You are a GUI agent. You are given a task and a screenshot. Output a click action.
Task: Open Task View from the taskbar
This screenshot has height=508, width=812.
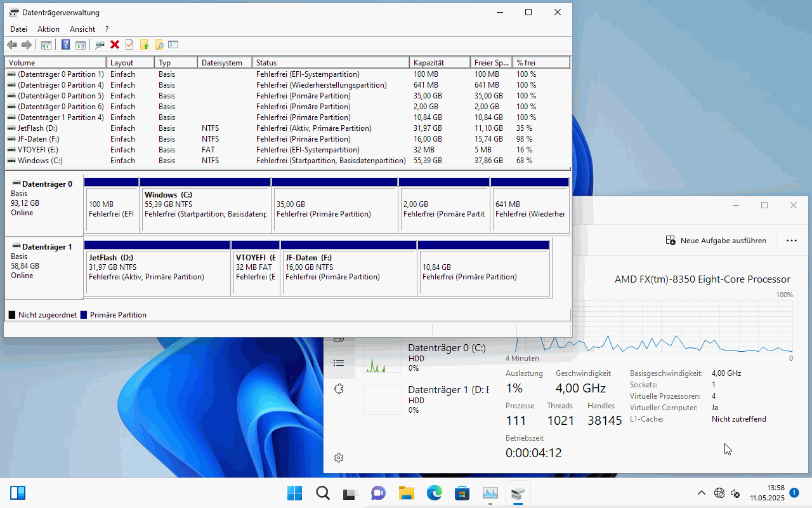(350, 493)
